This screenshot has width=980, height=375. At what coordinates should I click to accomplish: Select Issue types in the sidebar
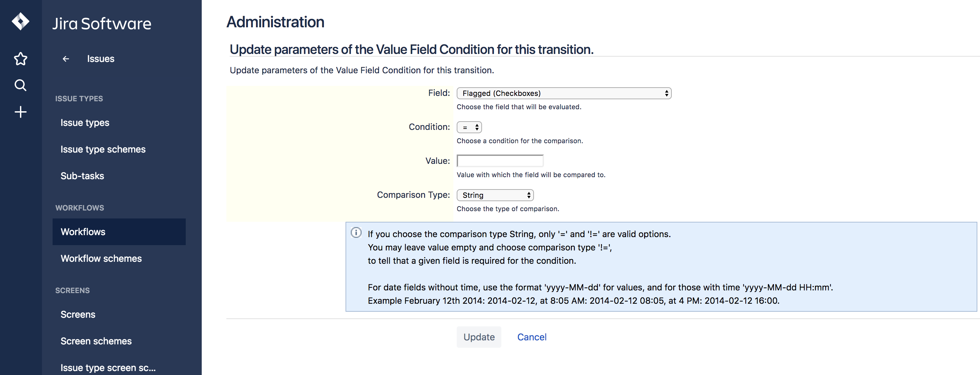85,122
